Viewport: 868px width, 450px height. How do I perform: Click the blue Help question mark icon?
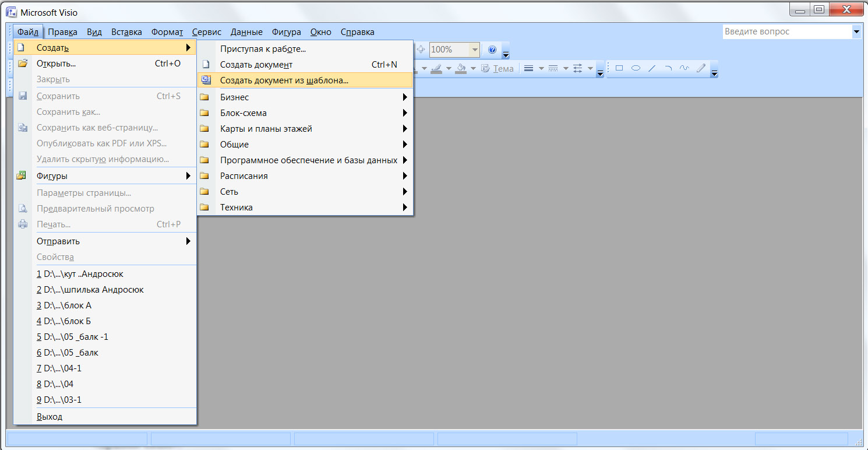(492, 50)
